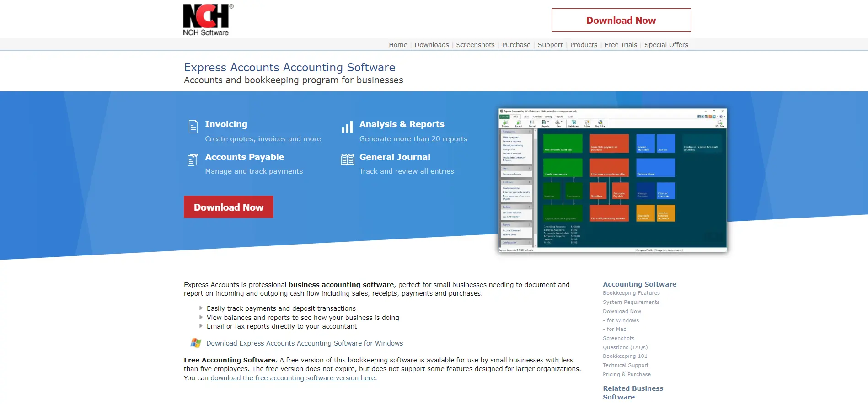Image resolution: width=868 pixels, height=404 pixels.
Task: Click the red Download Now button in banner
Action: [x=229, y=207]
